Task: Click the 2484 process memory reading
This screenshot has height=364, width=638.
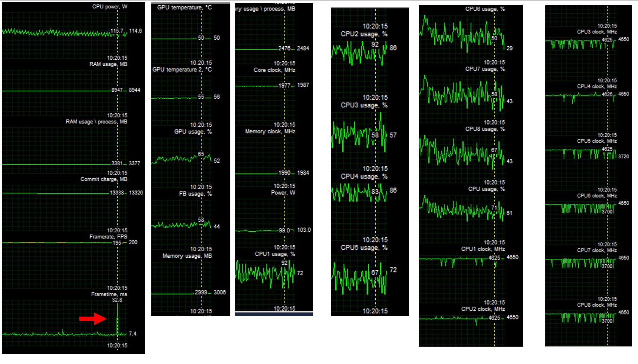Action: point(303,48)
